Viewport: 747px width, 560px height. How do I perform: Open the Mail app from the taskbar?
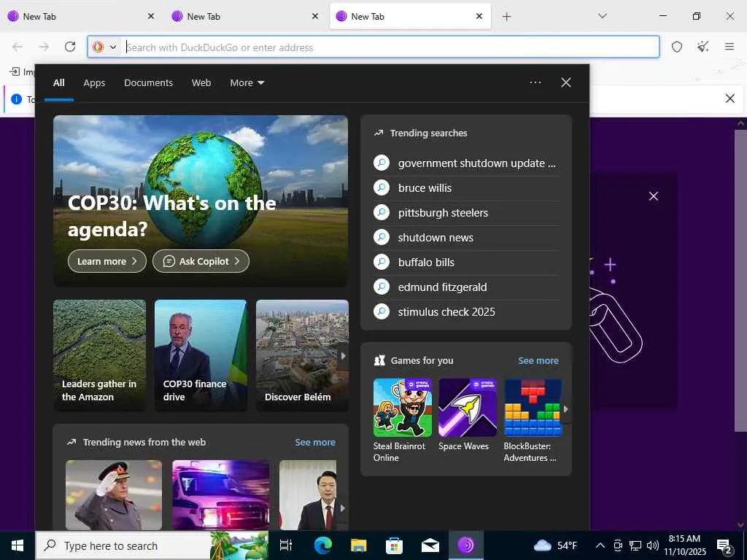pos(430,545)
